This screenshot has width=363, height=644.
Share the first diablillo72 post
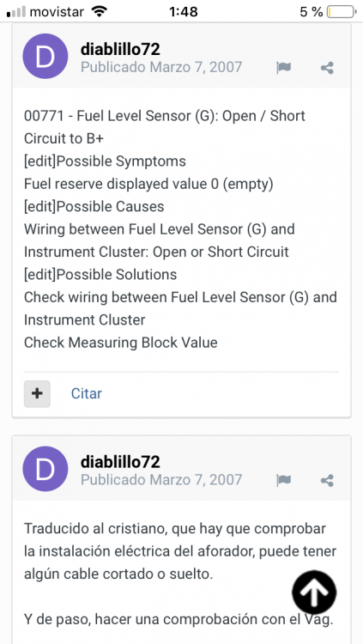pyautogui.click(x=327, y=68)
